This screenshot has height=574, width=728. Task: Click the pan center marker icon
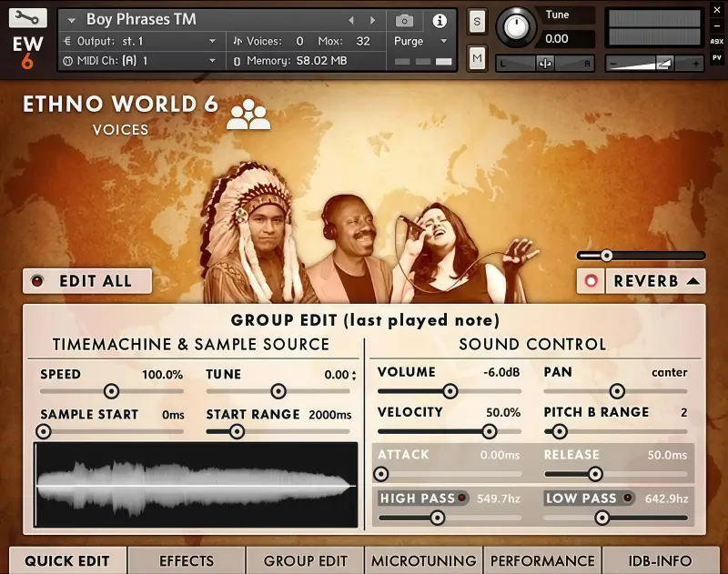[544, 63]
